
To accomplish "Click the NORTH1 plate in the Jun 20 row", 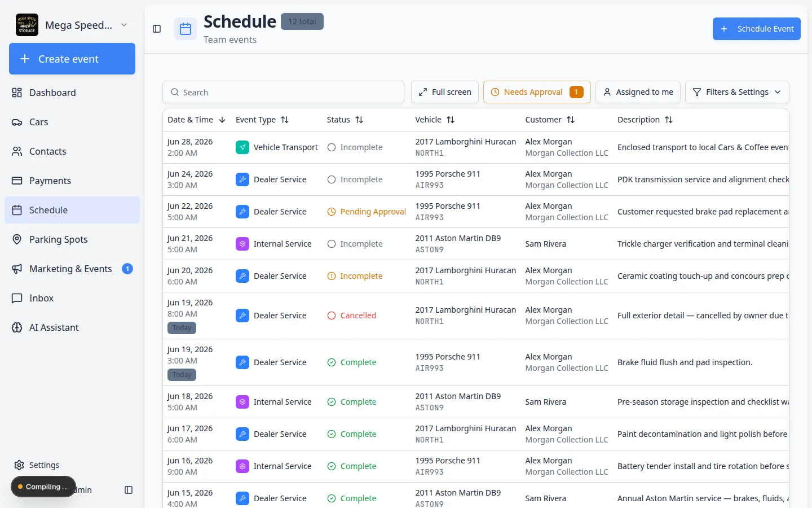I will coord(429,282).
